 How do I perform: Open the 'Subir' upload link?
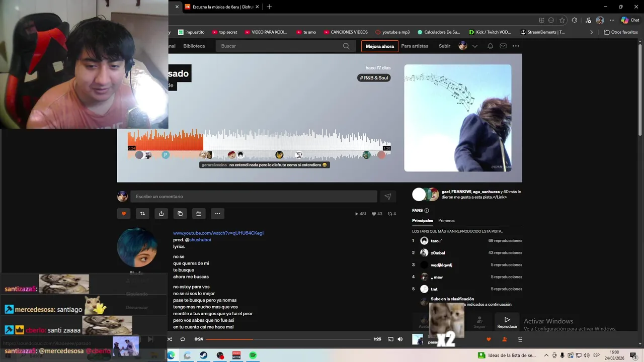(444, 46)
